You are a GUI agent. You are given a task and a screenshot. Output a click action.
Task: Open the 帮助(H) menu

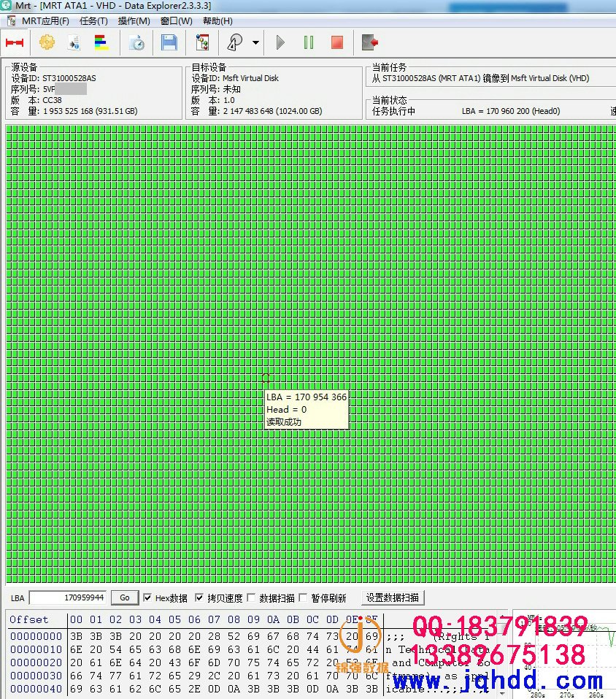217,21
